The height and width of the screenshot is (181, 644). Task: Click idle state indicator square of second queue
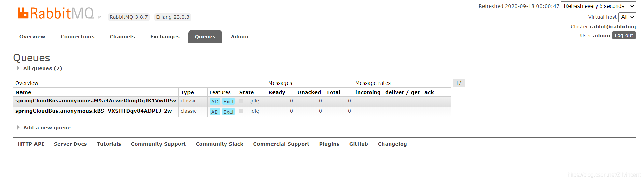(x=241, y=111)
